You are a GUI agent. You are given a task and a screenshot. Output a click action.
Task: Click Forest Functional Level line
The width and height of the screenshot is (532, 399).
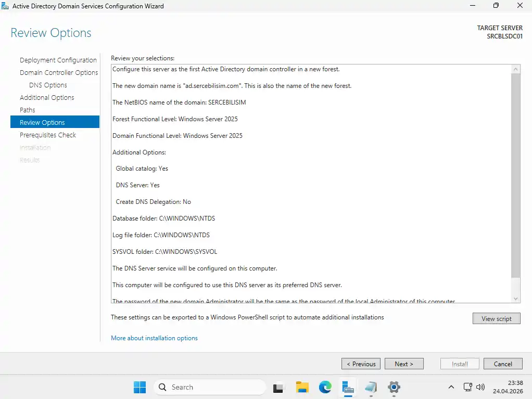[175, 119]
